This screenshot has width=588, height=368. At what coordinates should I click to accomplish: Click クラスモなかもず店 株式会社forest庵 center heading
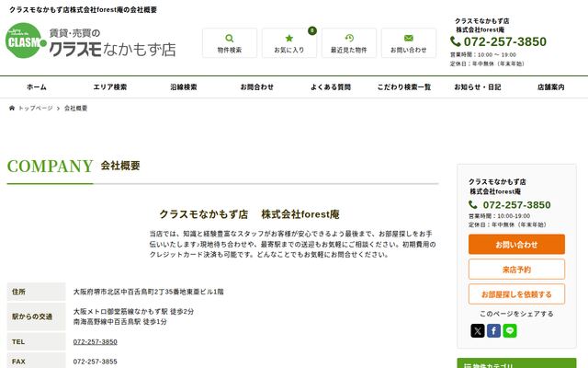(x=249, y=214)
